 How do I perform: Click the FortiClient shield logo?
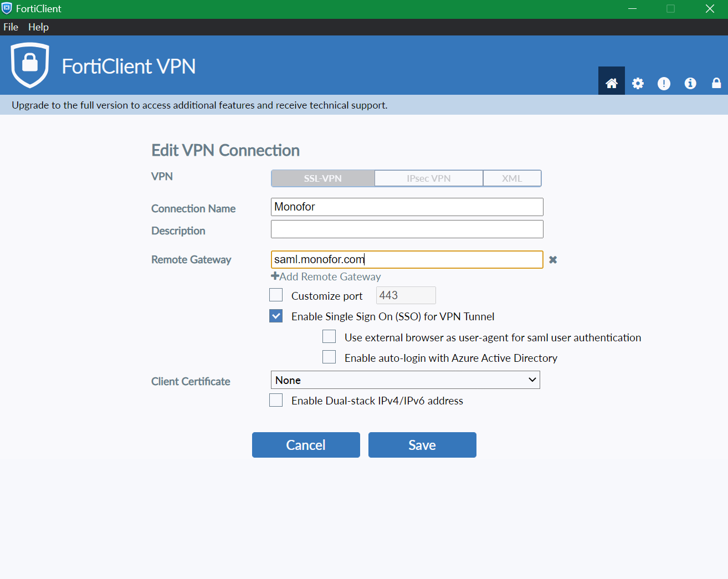pyautogui.click(x=30, y=65)
